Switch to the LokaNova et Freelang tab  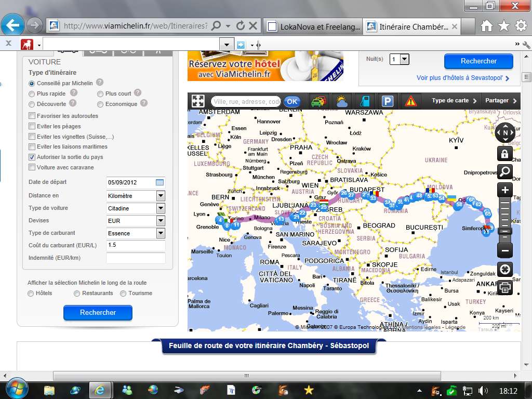coord(312,26)
